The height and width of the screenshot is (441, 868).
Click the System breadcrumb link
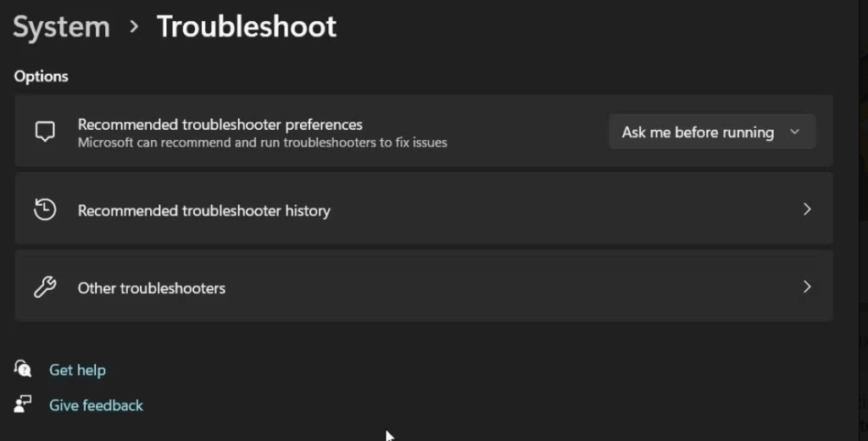[x=61, y=27]
